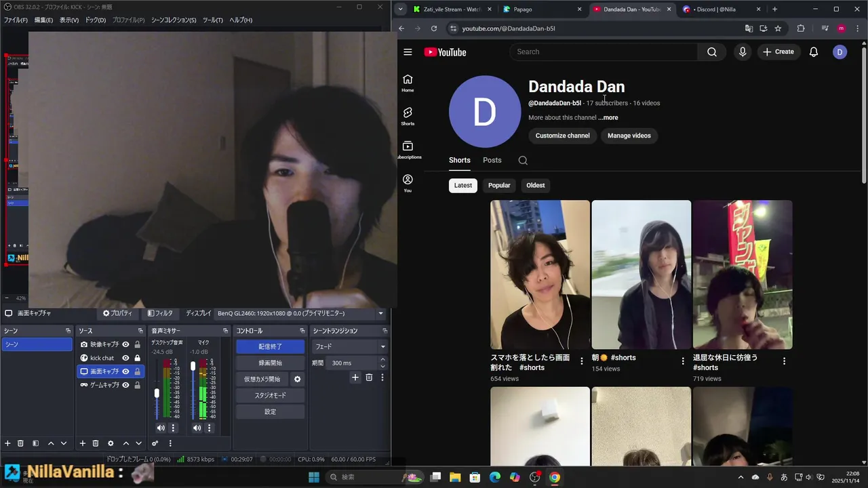Reload the page in Chrome
The width and height of the screenshot is (868, 488).
[x=434, y=28]
